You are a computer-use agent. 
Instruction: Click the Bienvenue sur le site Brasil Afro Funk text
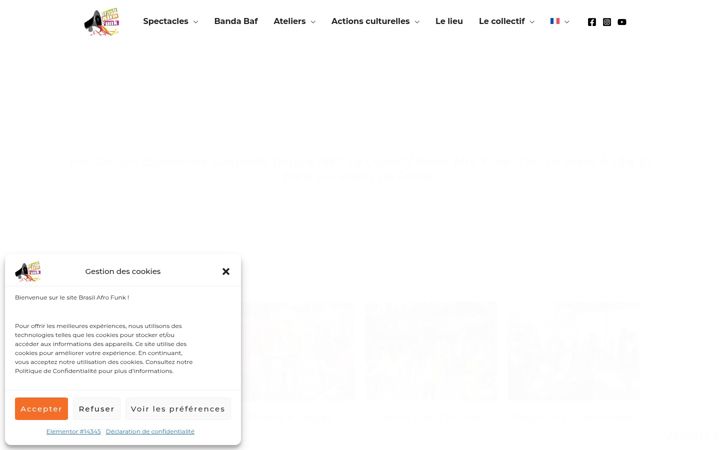(72, 298)
